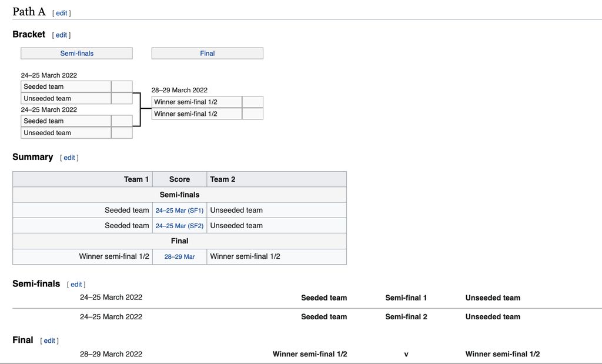Screen dimensions: 602x364
Task: Click the edit link beside Path A
Action: pos(61,13)
